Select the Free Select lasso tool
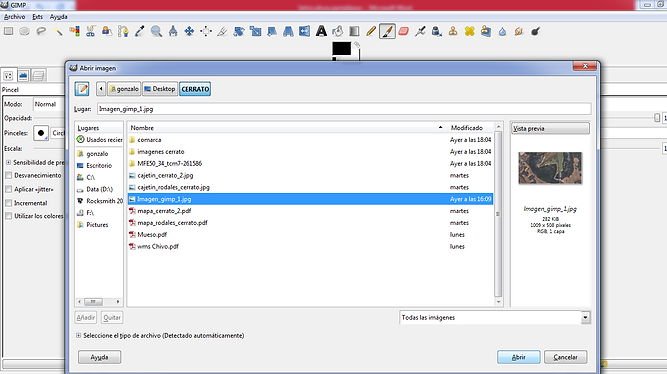The height and width of the screenshot is (374, 667). point(41,31)
